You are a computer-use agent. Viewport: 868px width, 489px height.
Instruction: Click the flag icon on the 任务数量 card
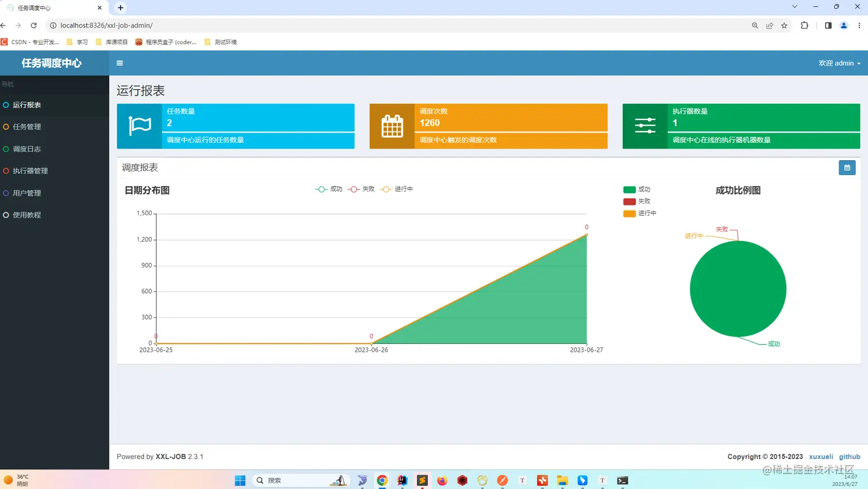(x=139, y=126)
